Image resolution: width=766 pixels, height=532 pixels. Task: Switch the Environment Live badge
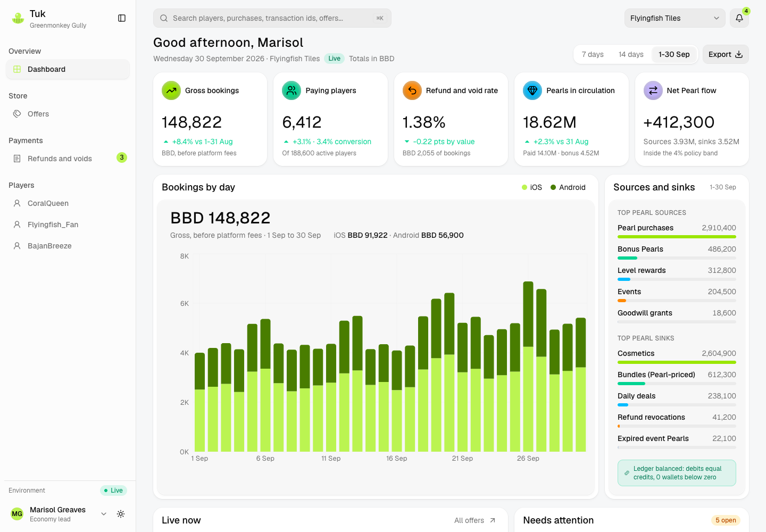point(113,491)
